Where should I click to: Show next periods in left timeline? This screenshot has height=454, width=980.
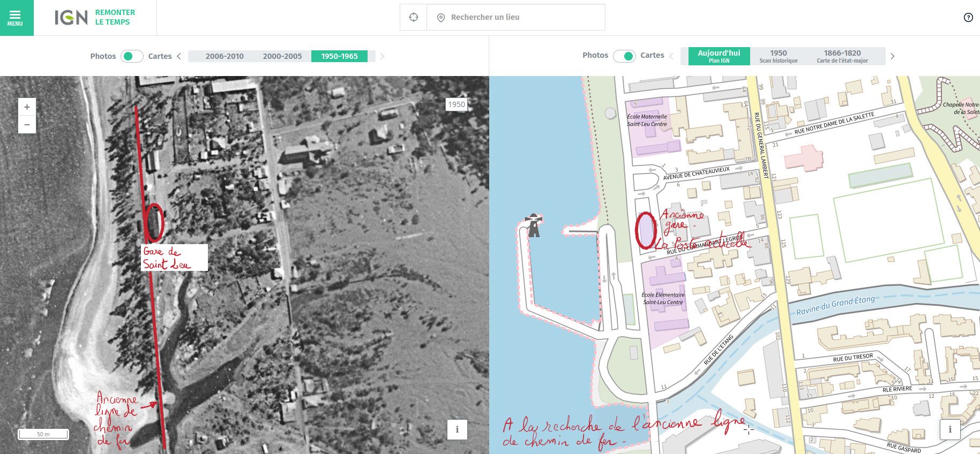point(382,56)
